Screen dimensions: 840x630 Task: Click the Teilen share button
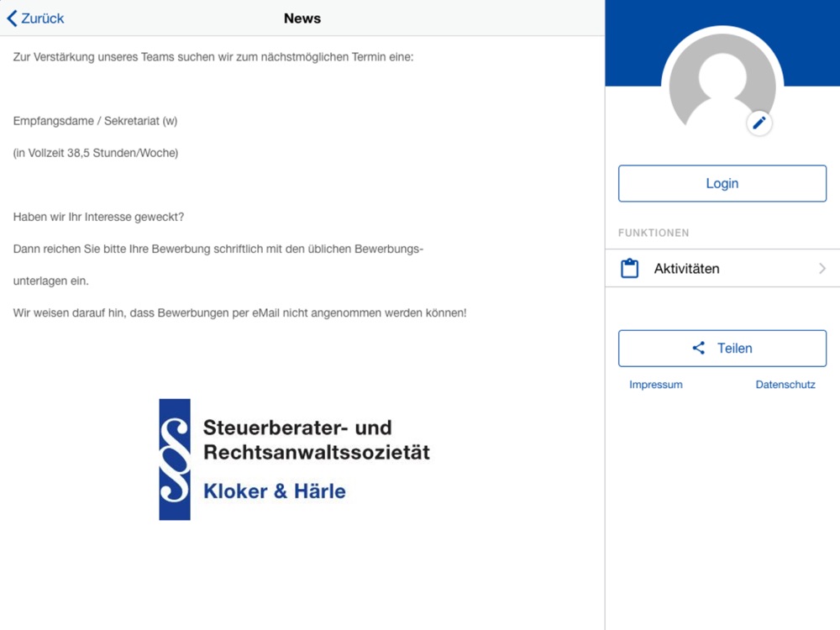pos(722,349)
